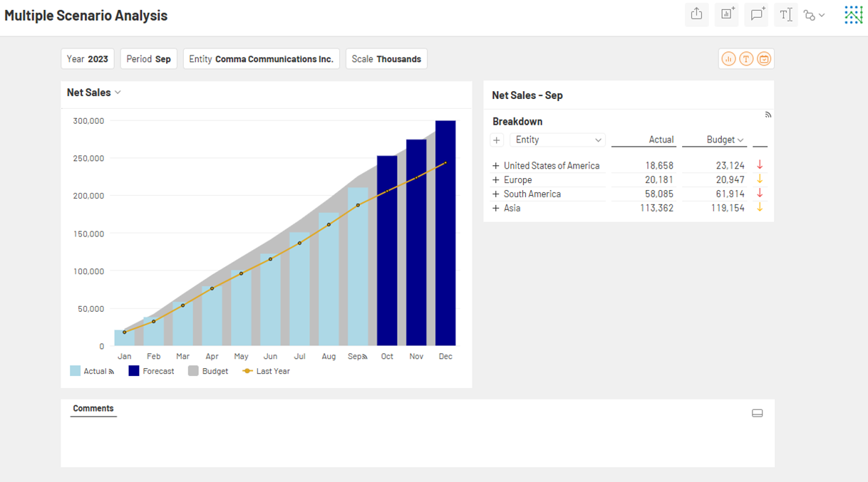868x482 pixels.
Task: Open the Entity dimension dropdown in Breakdown
Action: (557, 140)
